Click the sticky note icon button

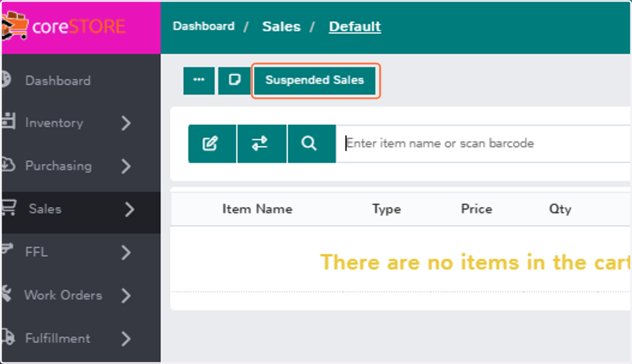click(x=234, y=80)
